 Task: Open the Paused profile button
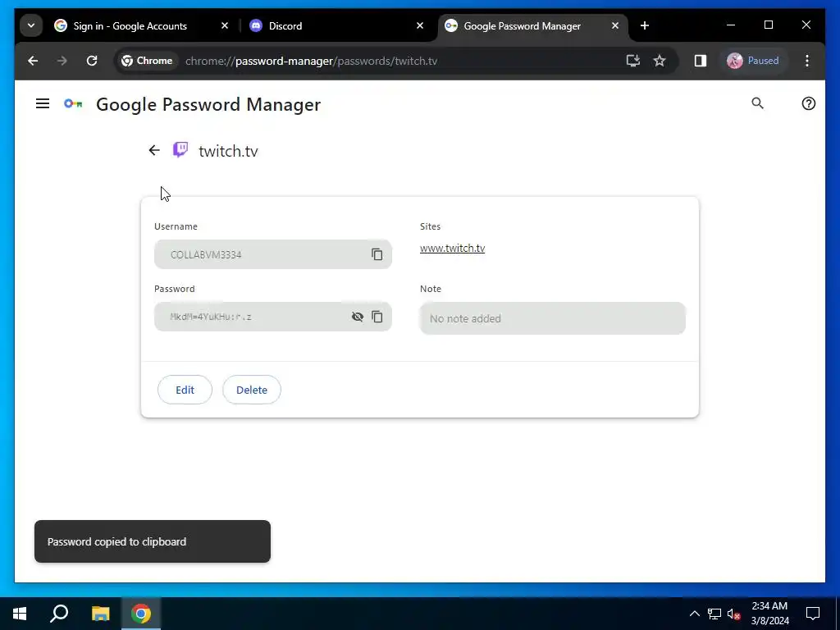click(753, 61)
